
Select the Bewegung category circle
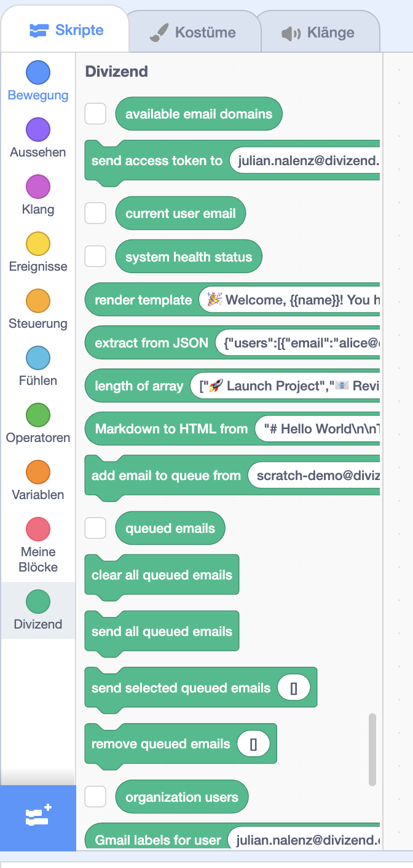coord(38,72)
